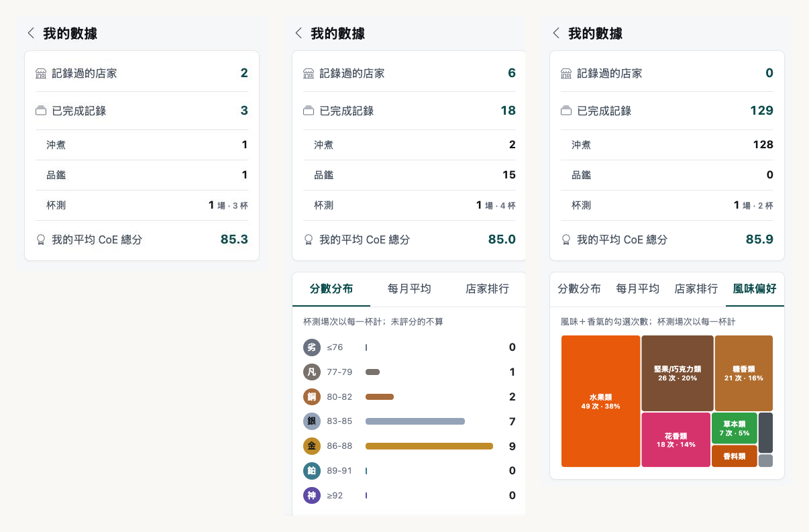Go back from the panel showing 2 stores

coord(31,34)
